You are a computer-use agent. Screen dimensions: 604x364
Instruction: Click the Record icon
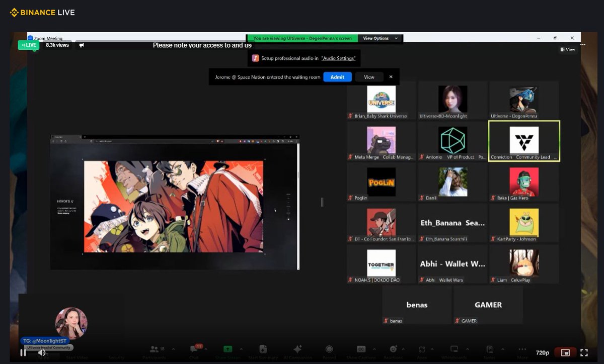pos(329,348)
